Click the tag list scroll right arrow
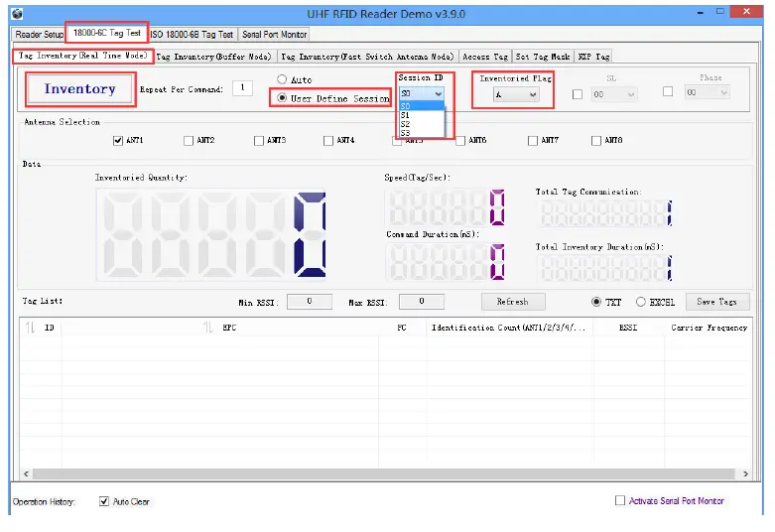The width and height of the screenshot is (775, 532). coord(746,473)
